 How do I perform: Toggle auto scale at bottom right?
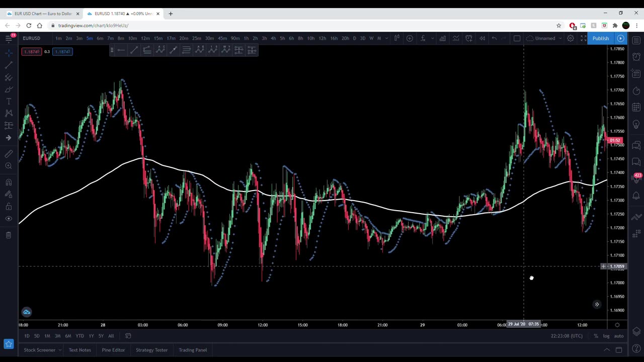(619, 336)
